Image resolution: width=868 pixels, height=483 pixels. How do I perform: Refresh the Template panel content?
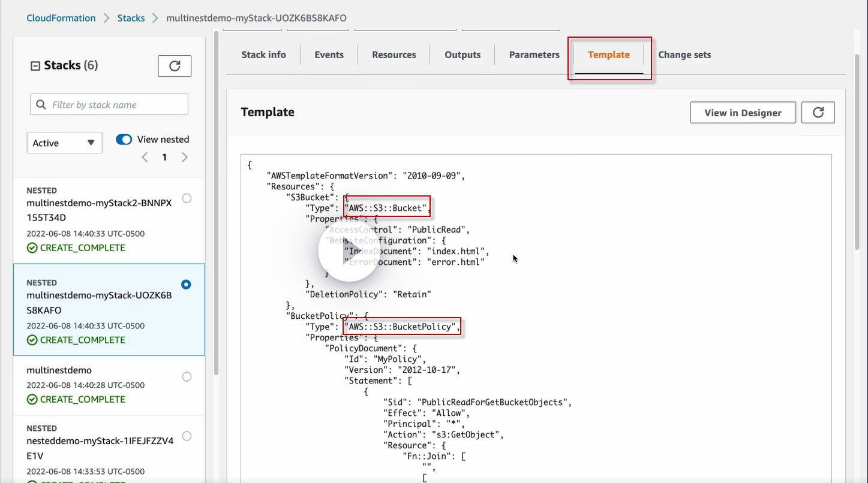(x=818, y=113)
